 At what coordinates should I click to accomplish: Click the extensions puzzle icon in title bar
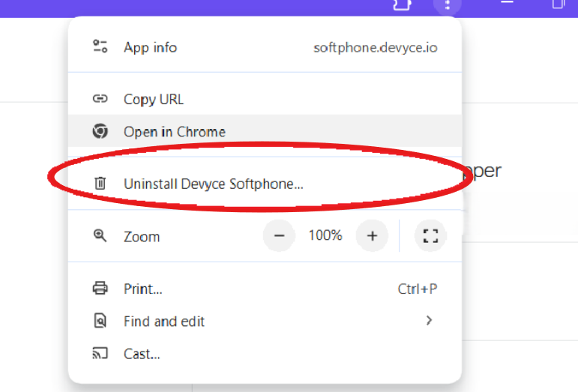coord(402,4)
